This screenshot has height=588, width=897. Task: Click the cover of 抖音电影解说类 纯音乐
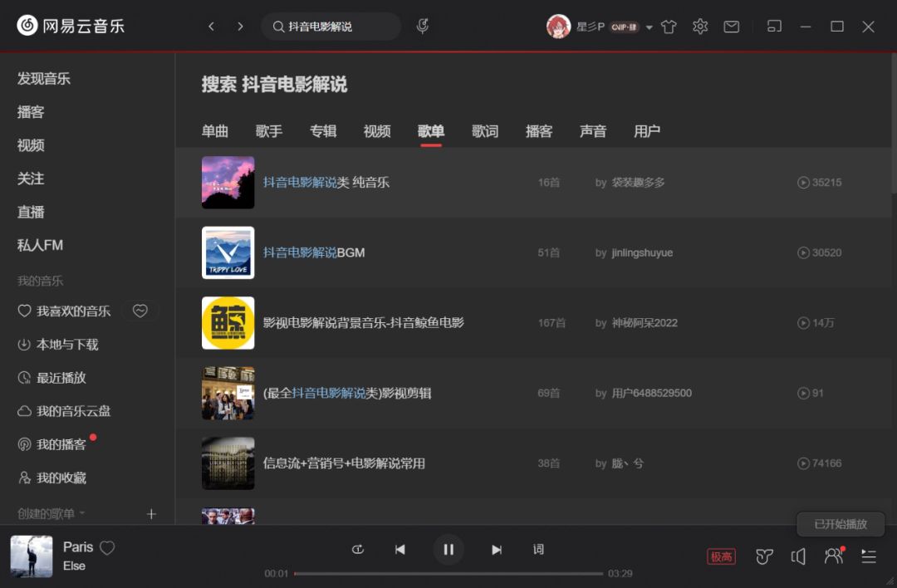228,183
